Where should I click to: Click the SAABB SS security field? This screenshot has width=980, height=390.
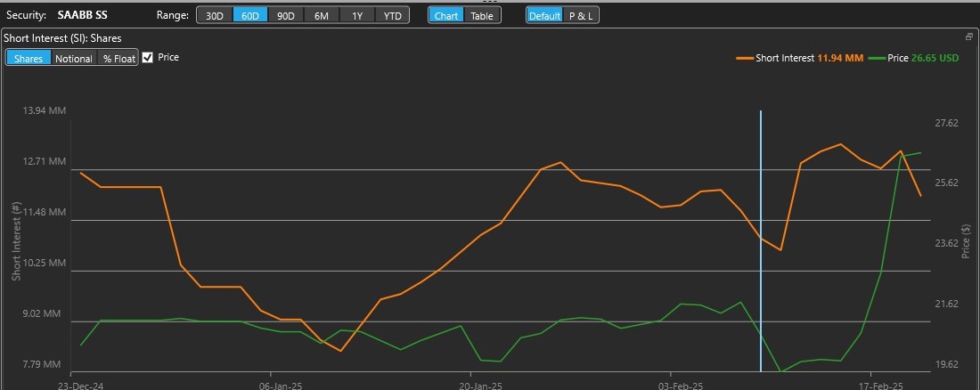pos(83,15)
